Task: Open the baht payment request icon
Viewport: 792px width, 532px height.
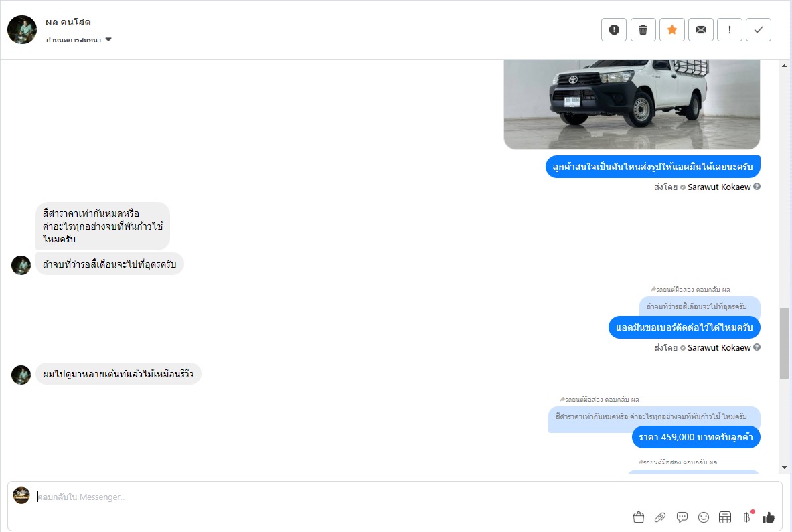Action: pyautogui.click(x=747, y=517)
